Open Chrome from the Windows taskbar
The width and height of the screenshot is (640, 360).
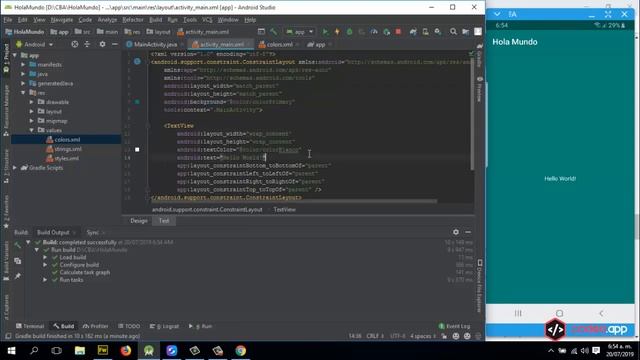pos(240,351)
